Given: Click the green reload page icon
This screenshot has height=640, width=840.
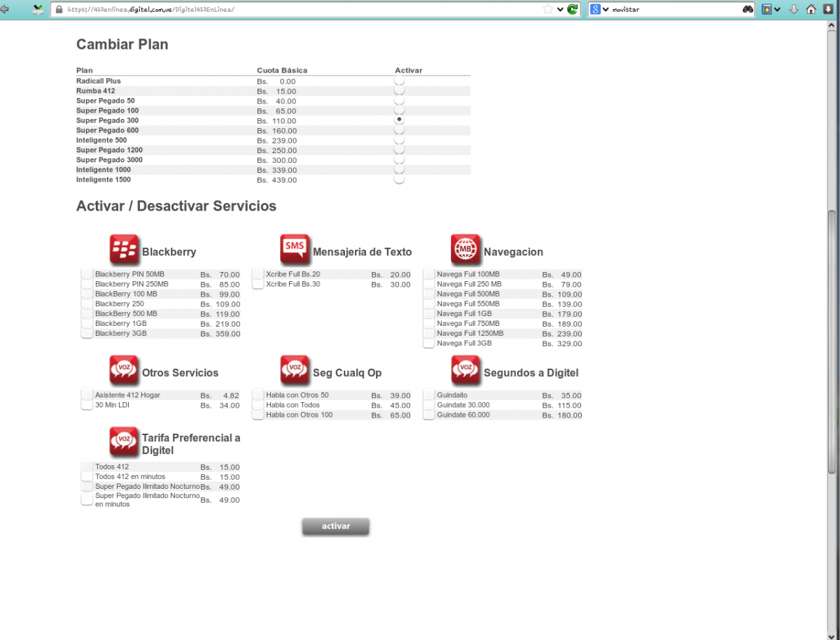Looking at the screenshot, I should point(573,9).
